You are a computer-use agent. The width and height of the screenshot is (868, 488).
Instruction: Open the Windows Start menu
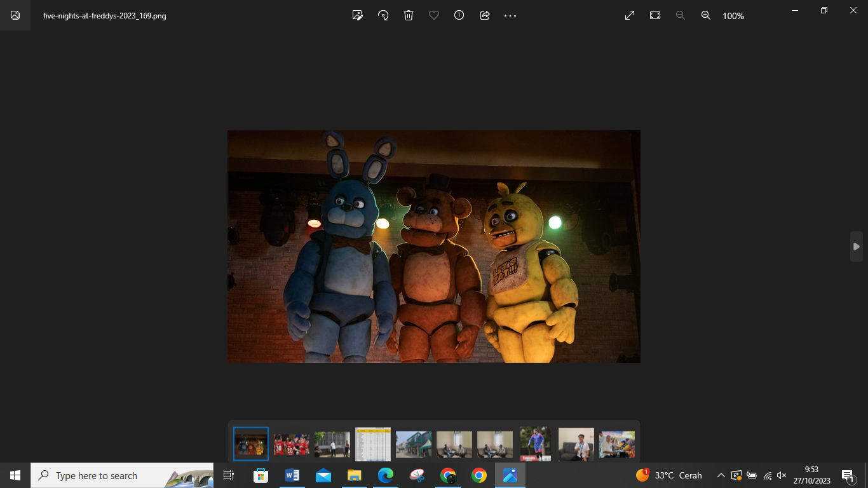click(x=15, y=475)
